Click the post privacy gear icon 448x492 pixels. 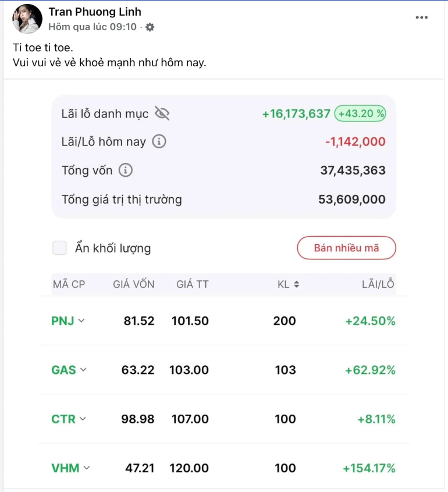pos(150,27)
